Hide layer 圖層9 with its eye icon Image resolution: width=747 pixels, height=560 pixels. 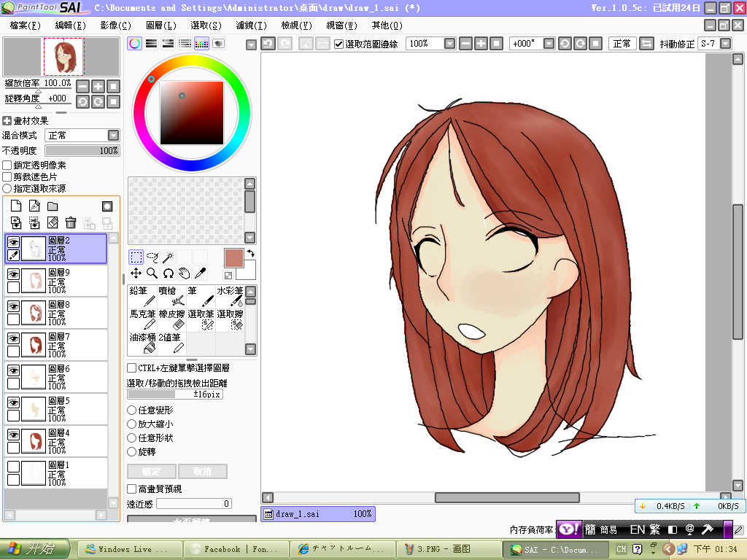coord(13,274)
